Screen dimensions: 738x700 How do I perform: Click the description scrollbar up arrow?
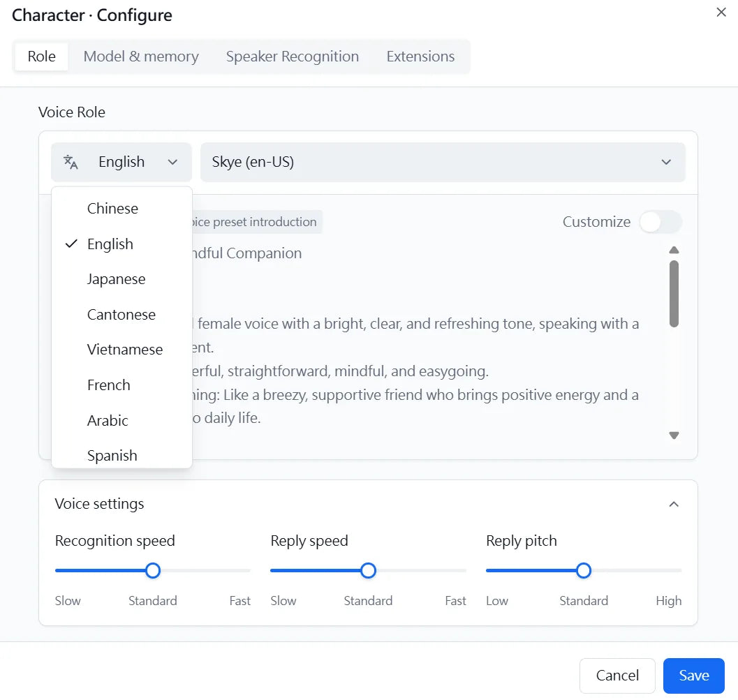point(674,250)
